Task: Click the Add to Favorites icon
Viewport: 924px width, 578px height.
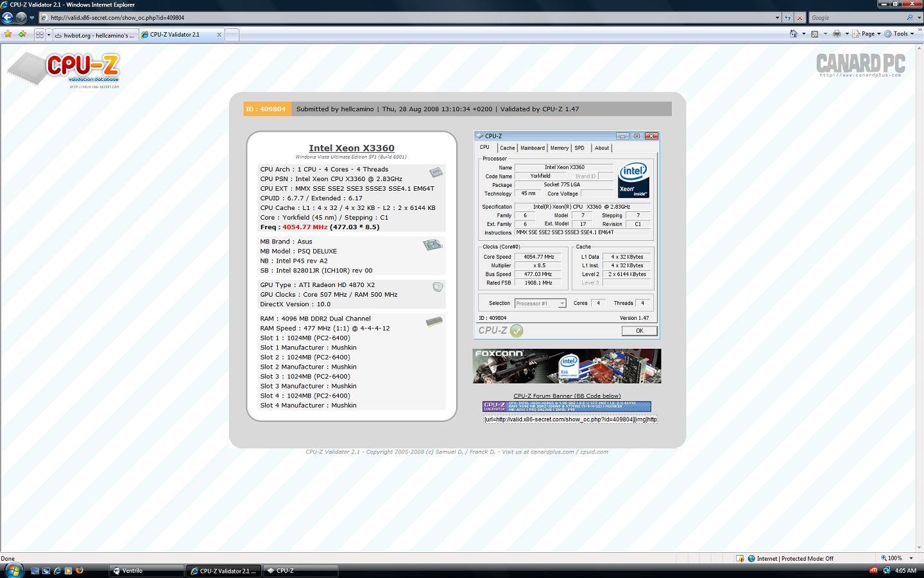Action: [22, 34]
